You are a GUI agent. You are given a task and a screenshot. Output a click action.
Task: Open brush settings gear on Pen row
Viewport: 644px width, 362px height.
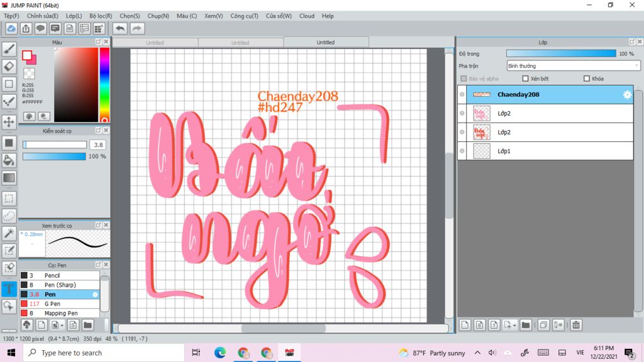click(96, 294)
